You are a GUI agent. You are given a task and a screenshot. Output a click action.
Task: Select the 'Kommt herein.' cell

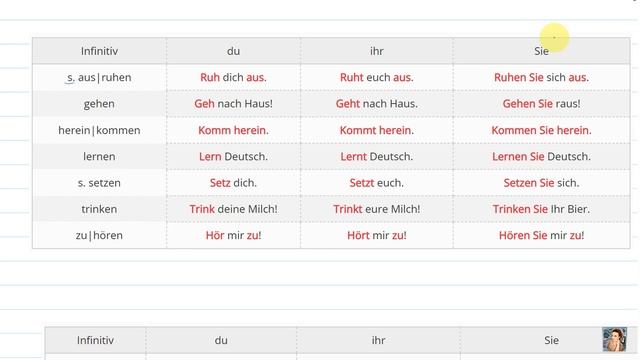(x=377, y=130)
